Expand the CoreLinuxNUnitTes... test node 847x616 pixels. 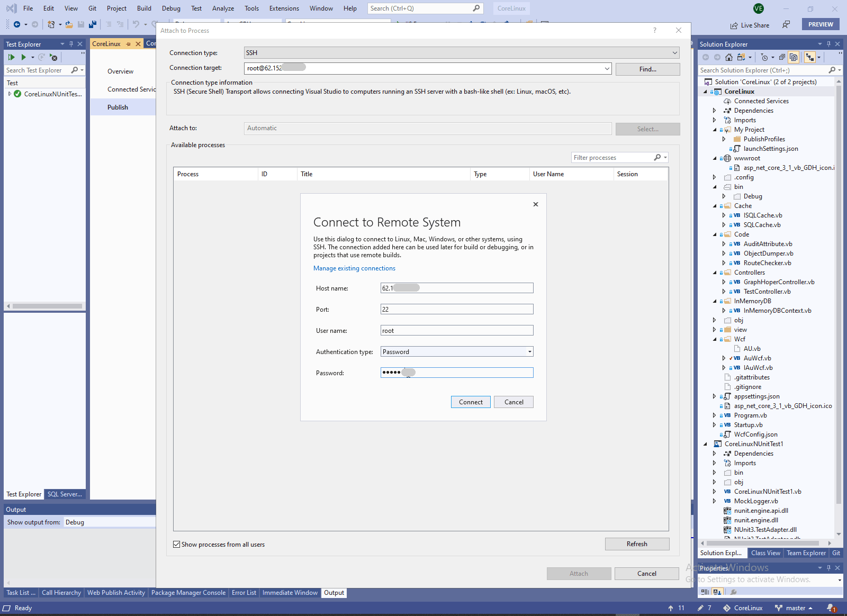[10, 94]
